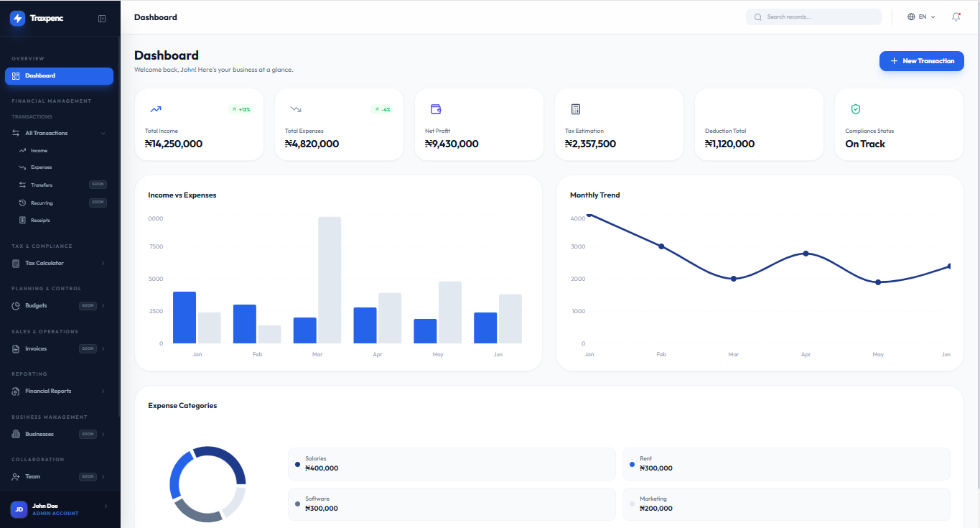Click the Receipts icon under Transactions

[24, 220]
